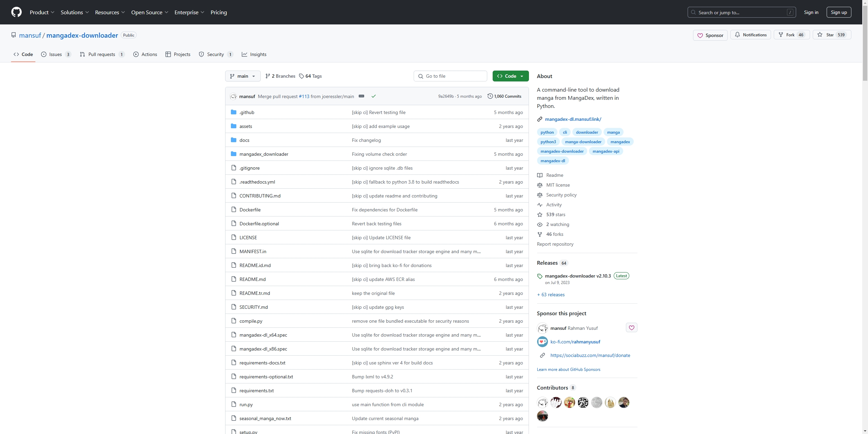
Task: Open the requirements.txt file
Action: [256, 391]
